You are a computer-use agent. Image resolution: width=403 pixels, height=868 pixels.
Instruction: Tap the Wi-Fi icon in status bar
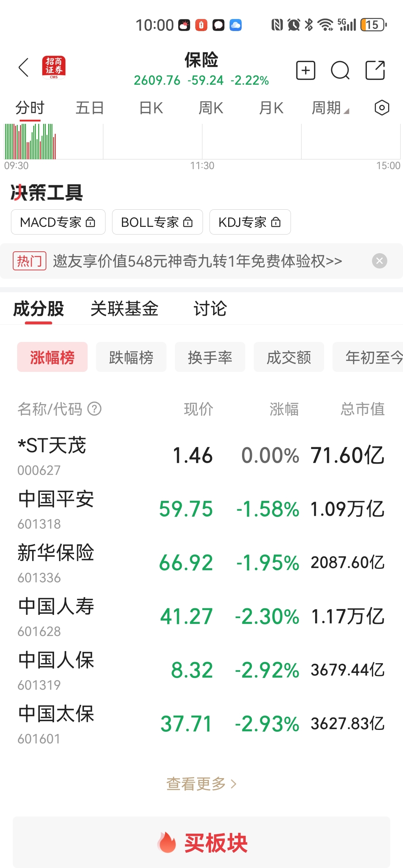(325, 25)
